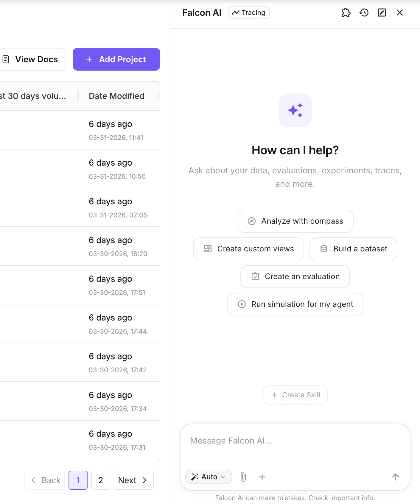Click the Back page button
Image resolution: width=420 pixels, height=504 pixels.
coord(45,480)
